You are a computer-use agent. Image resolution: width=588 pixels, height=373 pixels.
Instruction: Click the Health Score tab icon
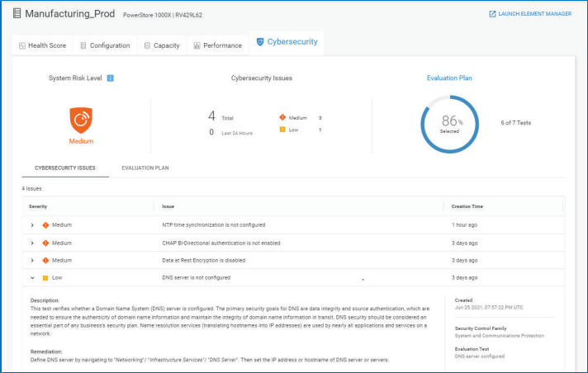tap(22, 45)
